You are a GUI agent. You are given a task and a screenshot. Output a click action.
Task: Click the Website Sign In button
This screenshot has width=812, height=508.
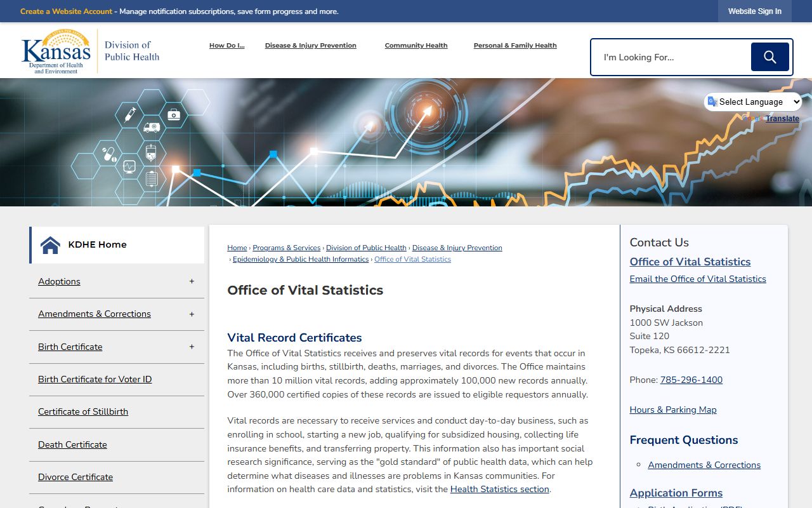(x=755, y=11)
